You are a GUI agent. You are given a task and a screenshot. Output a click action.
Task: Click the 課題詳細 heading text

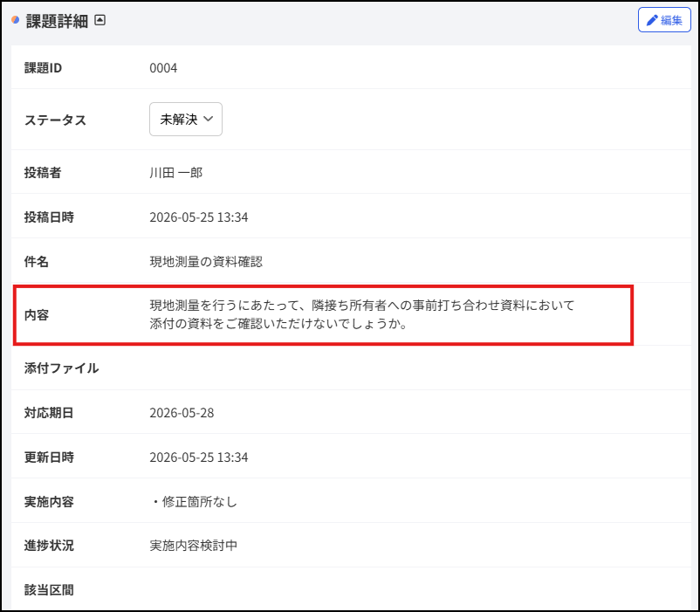click(57, 21)
